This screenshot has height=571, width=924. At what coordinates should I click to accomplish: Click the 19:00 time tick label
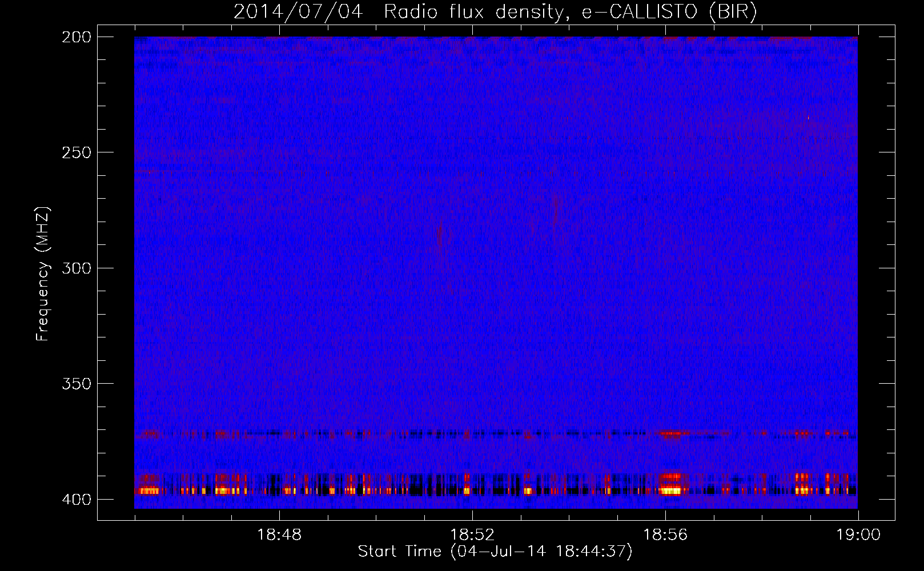point(858,535)
